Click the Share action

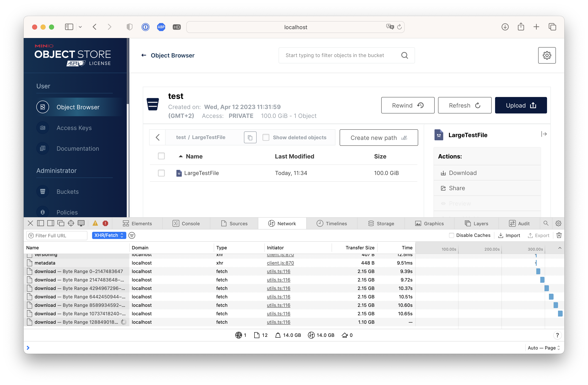click(487, 188)
